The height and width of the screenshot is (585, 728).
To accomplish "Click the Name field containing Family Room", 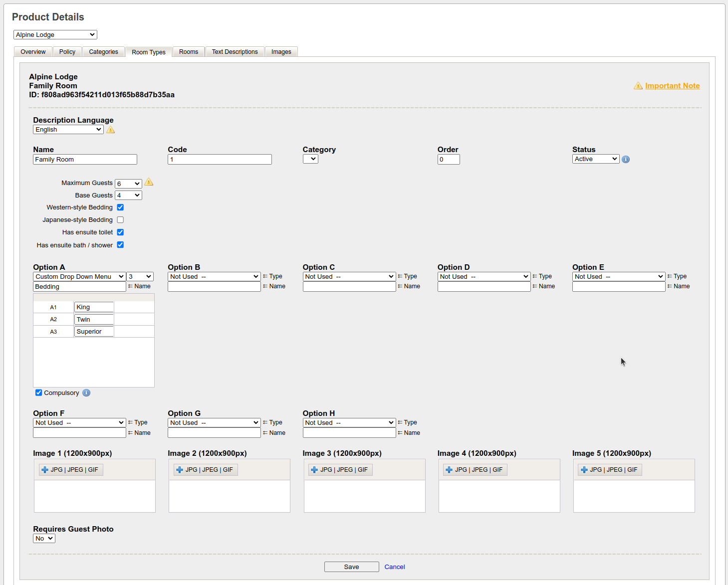I will pos(85,160).
